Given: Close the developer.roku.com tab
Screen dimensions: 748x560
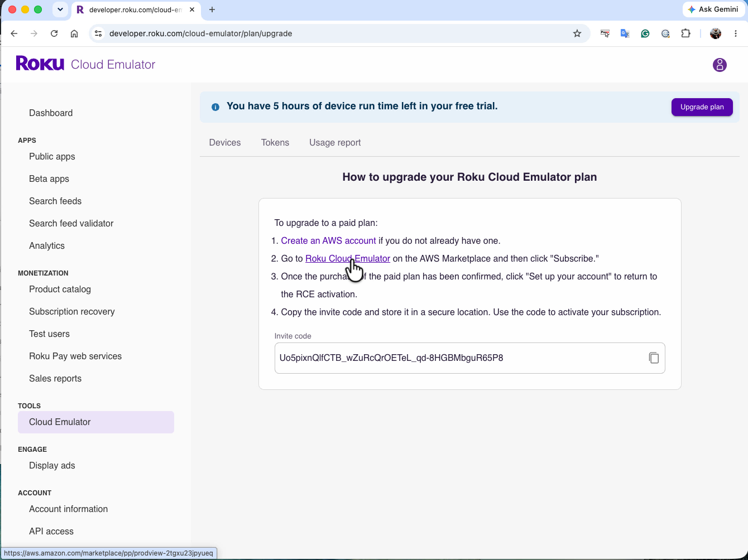Looking at the screenshot, I should click(193, 9).
